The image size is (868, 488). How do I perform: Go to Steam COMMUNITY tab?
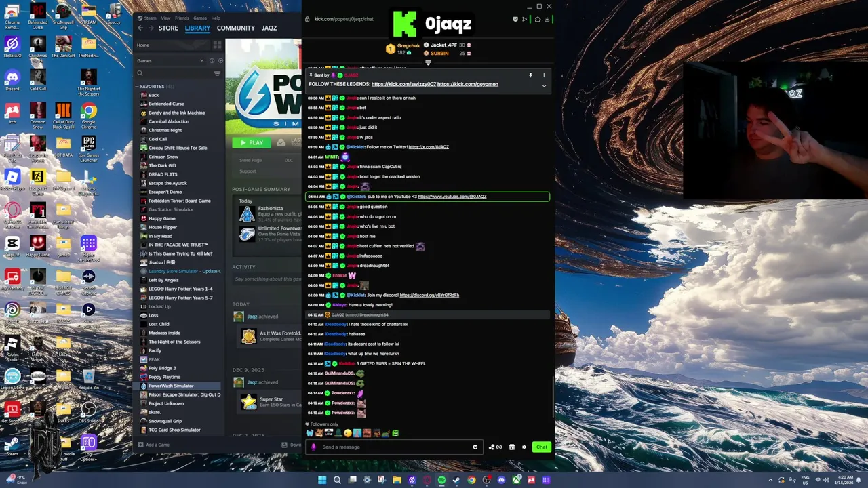tap(236, 28)
